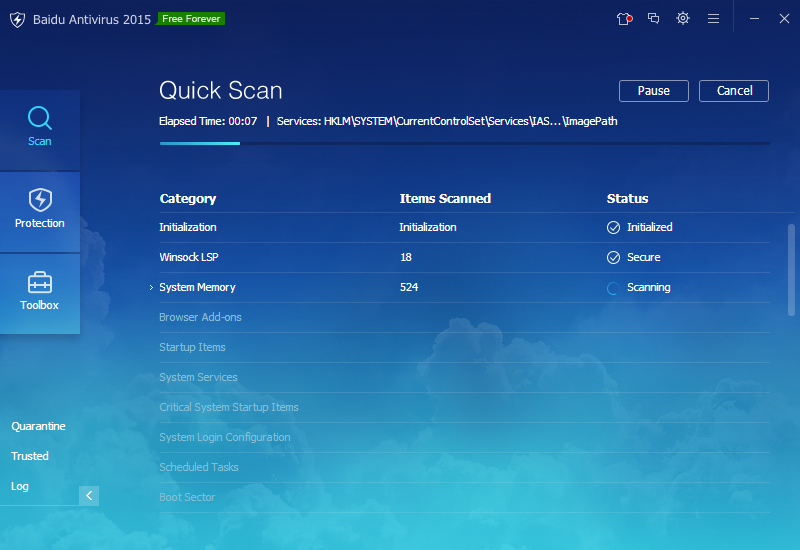This screenshot has width=800, height=550.
Task: Open the hamburger main menu
Action: 713,19
